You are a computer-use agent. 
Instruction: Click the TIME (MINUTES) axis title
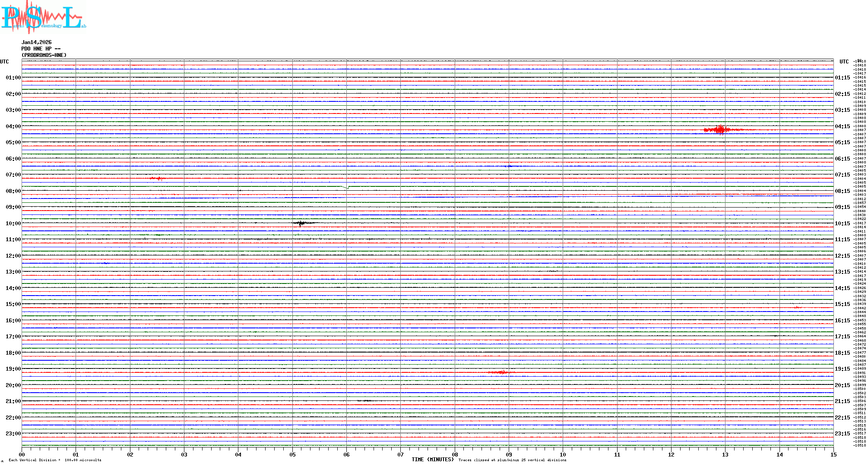pyautogui.click(x=432, y=460)
